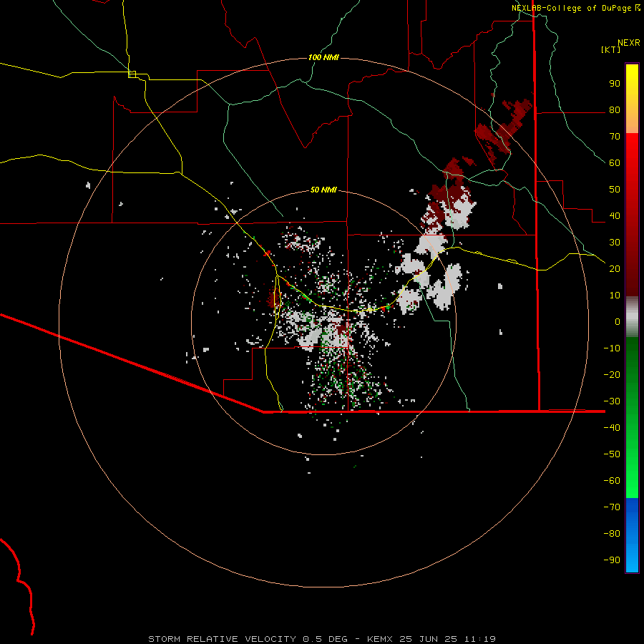Click the 50 value on velocity scale
Image resolution: width=644 pixels, height=644 pixels.
click(615, 190)
